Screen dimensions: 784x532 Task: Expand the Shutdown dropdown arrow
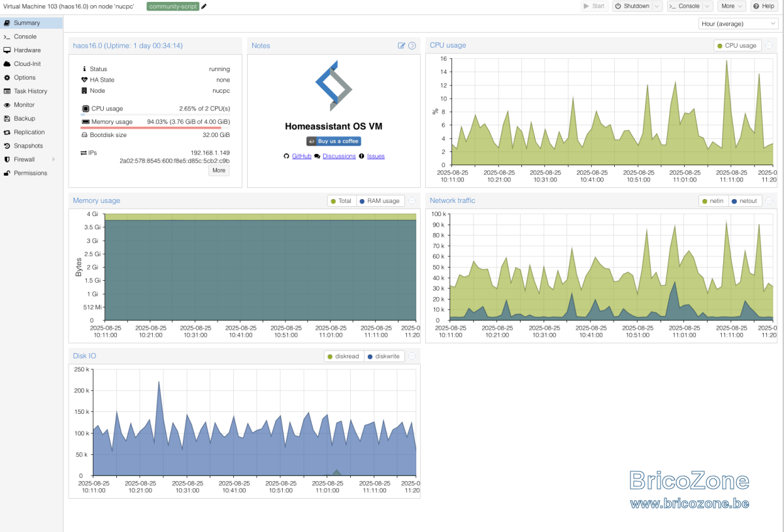click(657, 6)
